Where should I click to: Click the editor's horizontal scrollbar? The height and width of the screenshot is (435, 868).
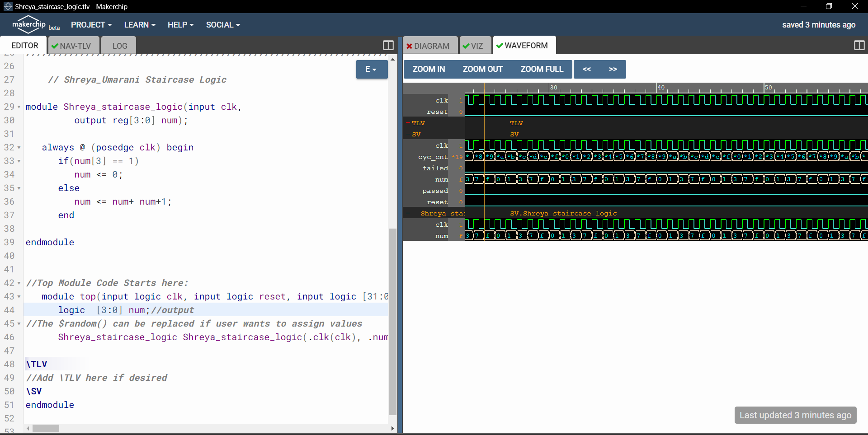coord(47,428)
